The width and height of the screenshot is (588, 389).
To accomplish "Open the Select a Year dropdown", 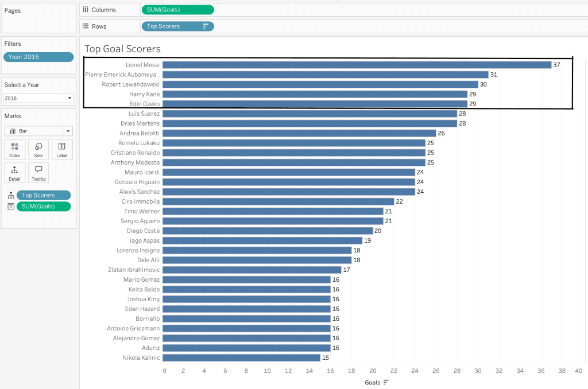I will point(69,98).
